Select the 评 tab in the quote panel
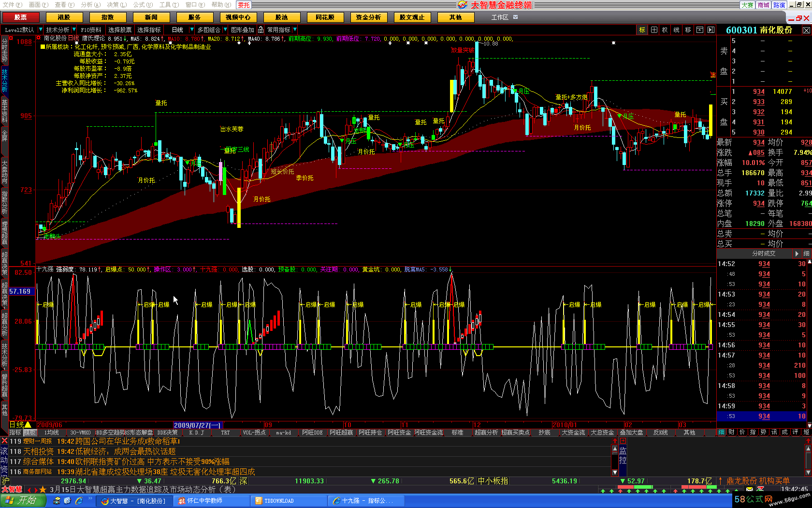 pyautogui.click(x=796, y=432)
